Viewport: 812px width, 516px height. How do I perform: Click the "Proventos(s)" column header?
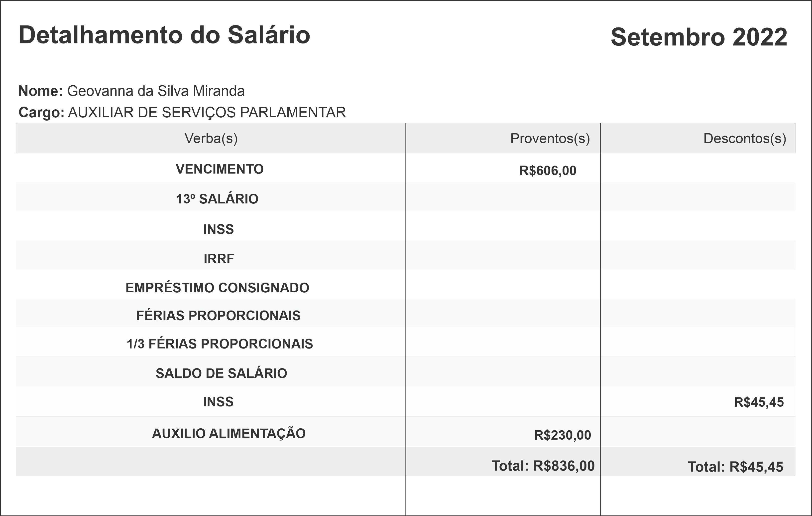click(x=550, y=138)
